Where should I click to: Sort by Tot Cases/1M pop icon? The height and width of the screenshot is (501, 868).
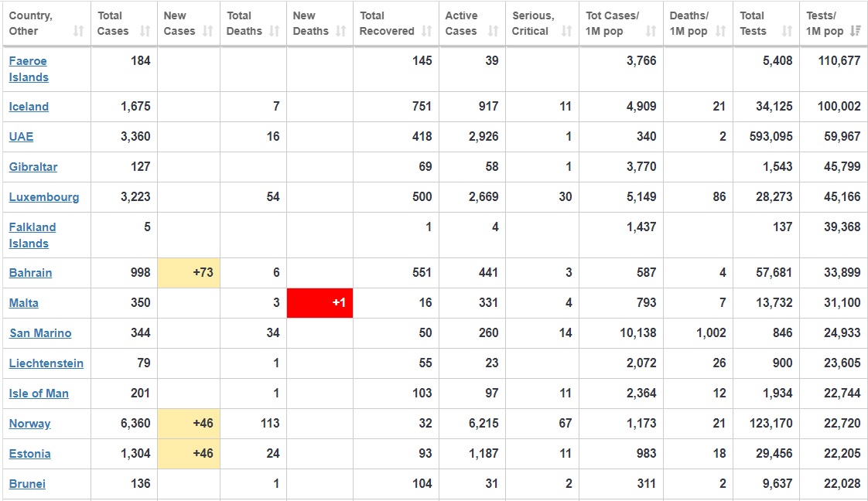click(651, 32)
